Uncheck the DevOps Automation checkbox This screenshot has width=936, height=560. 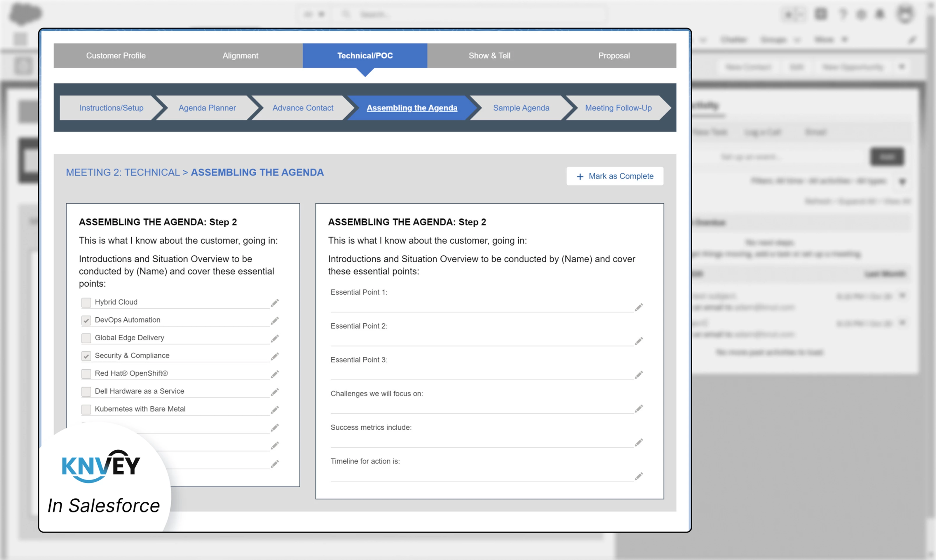point(86,320)
